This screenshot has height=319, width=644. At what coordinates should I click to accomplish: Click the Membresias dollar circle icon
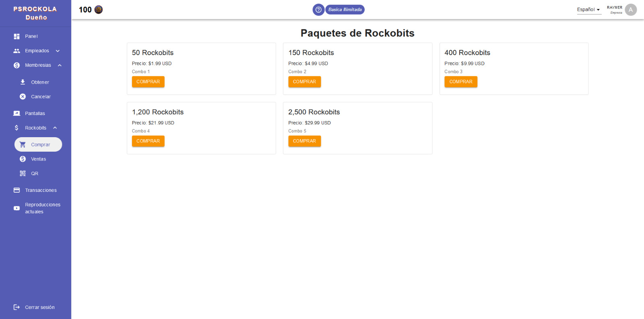pyautogui.click(x=17, y=65)
